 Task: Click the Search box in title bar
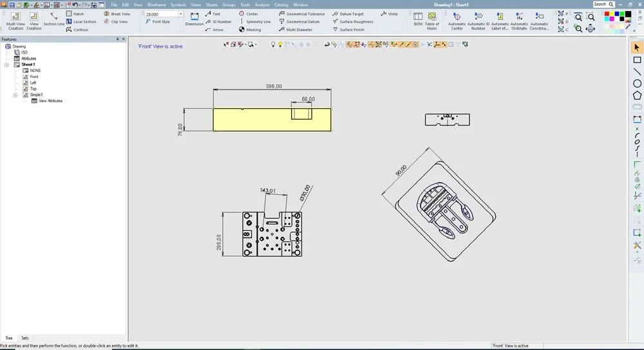(x=603, y=4)
